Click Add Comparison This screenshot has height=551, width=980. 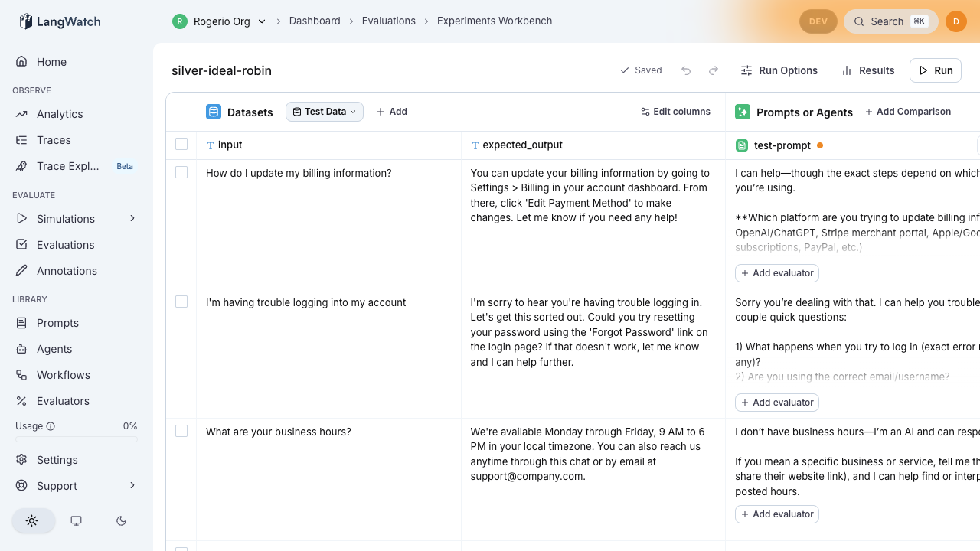[x=908, y=112]
